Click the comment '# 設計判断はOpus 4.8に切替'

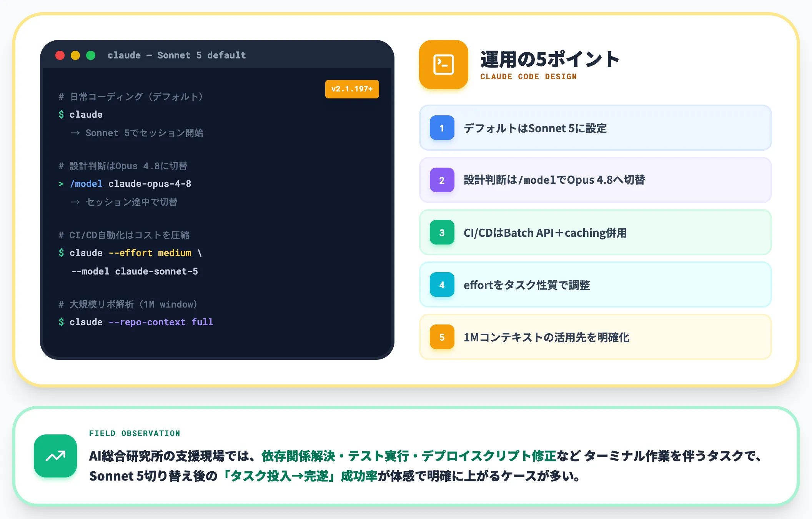[123, 166]
